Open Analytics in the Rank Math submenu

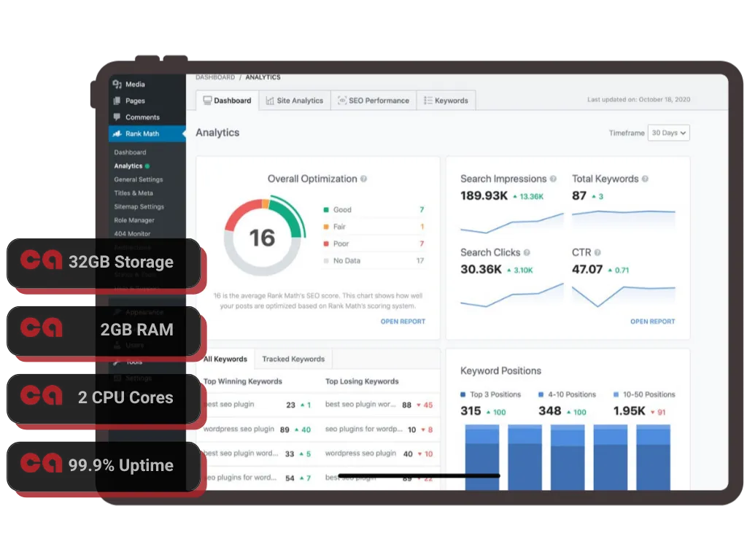coord(128,166)
